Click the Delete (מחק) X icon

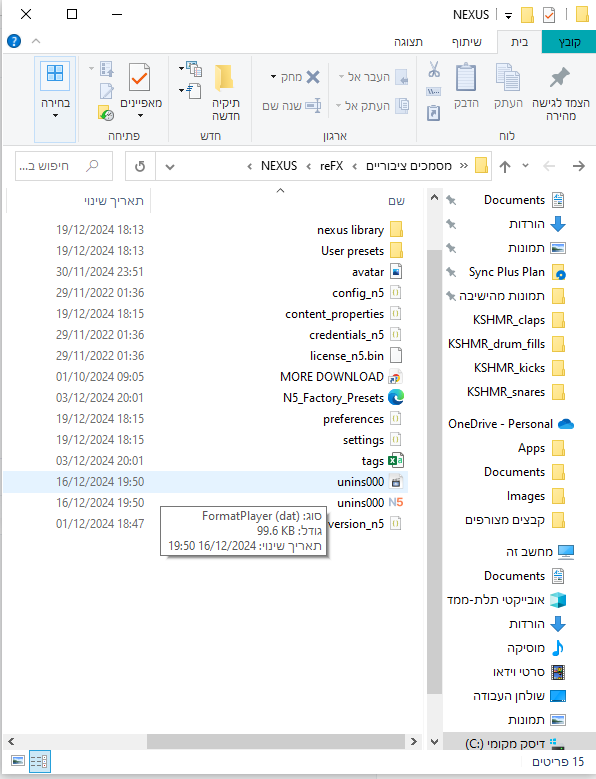(313, 77)
